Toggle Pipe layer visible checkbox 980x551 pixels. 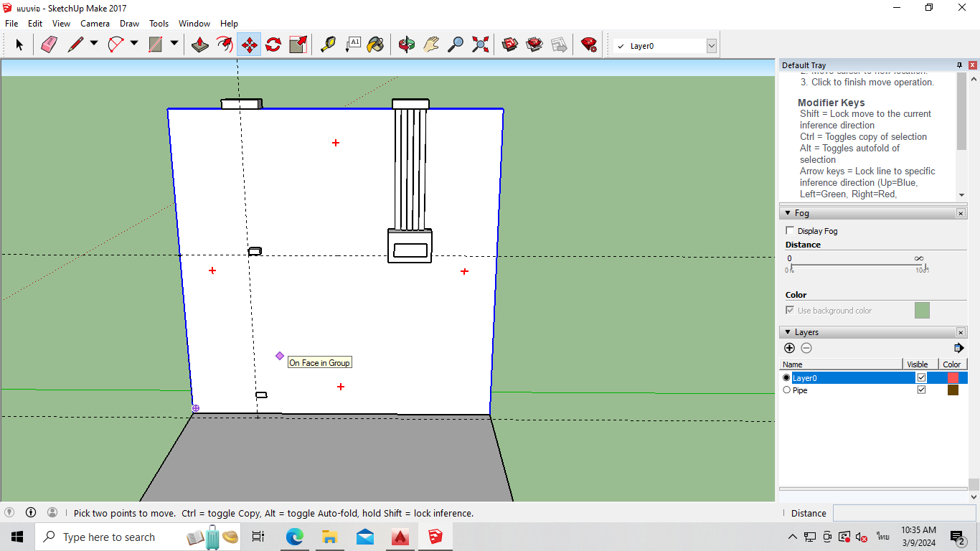tap(921, 390)
